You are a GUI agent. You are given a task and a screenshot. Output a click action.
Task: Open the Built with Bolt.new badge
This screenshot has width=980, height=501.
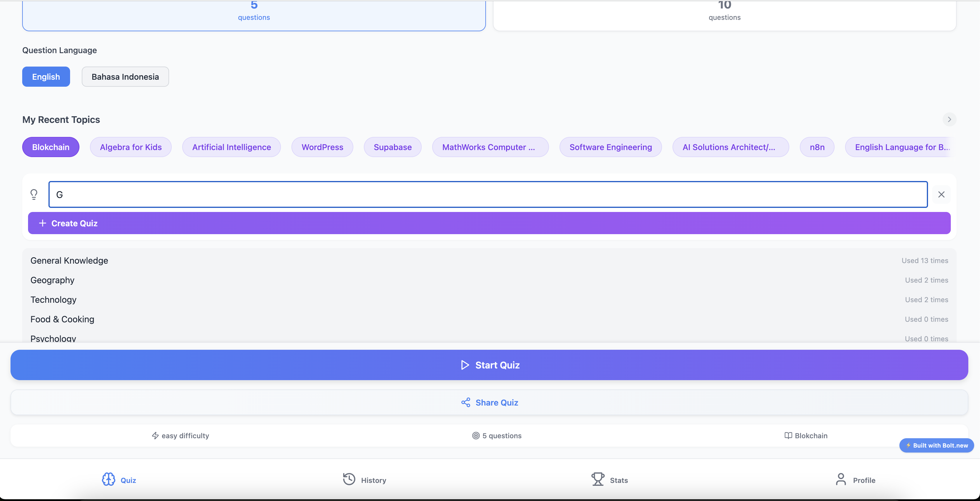(936, 446)
